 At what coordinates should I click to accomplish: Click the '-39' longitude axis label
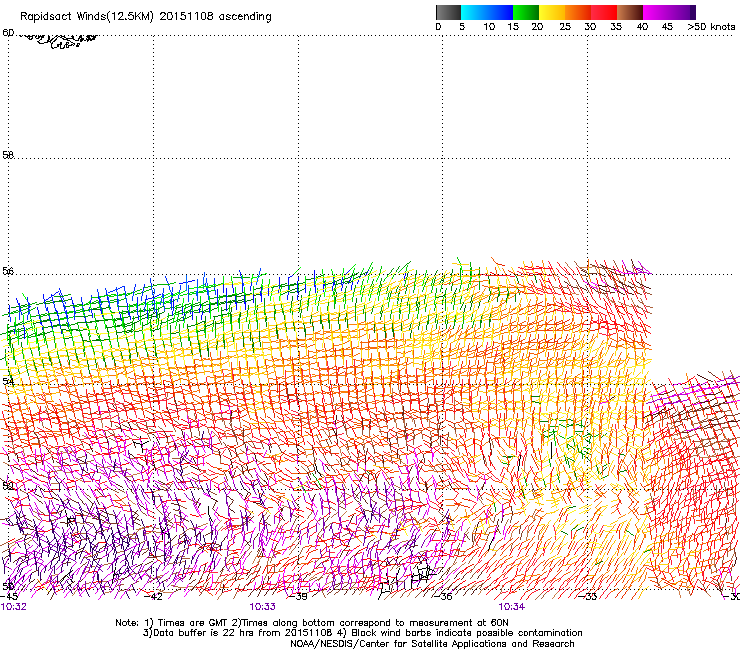(298, 597)
